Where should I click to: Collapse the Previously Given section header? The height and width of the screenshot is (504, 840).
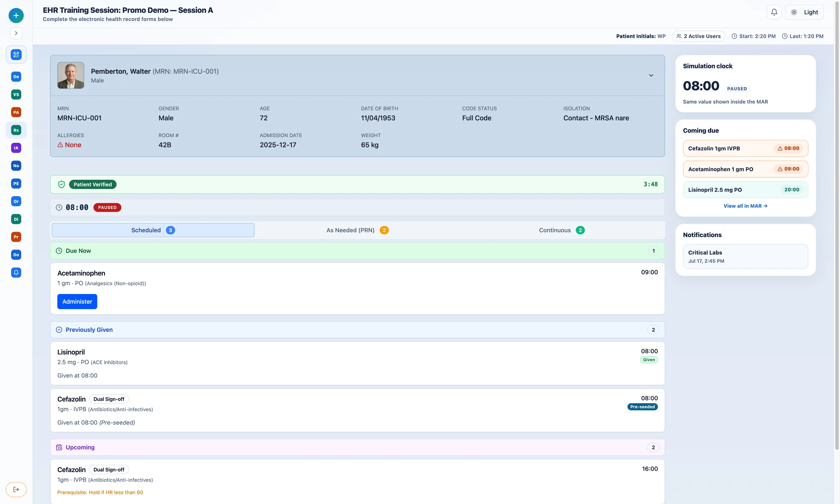pos(357,330)
